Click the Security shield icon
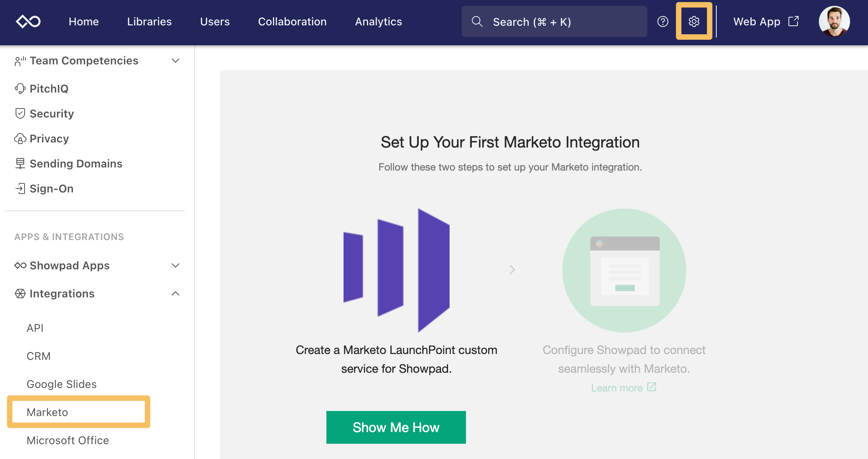This screenshot has width=868, height=459. 20,113
